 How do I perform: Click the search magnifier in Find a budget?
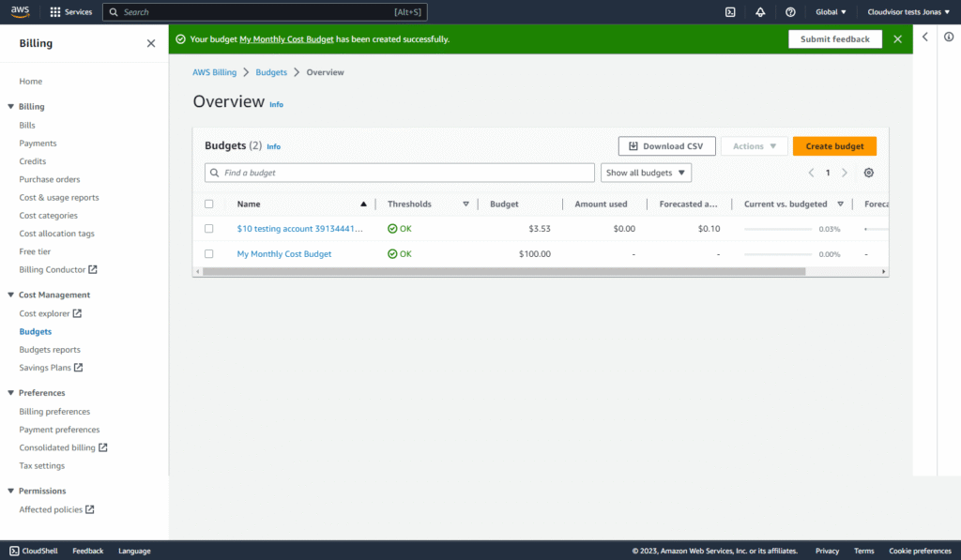215,173
